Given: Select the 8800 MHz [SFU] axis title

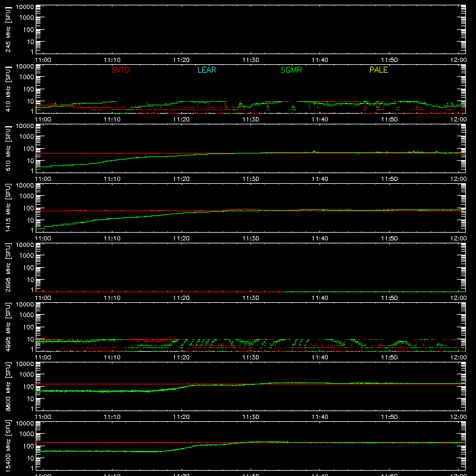Looking at the screenshot, I should tap(8, 386).
